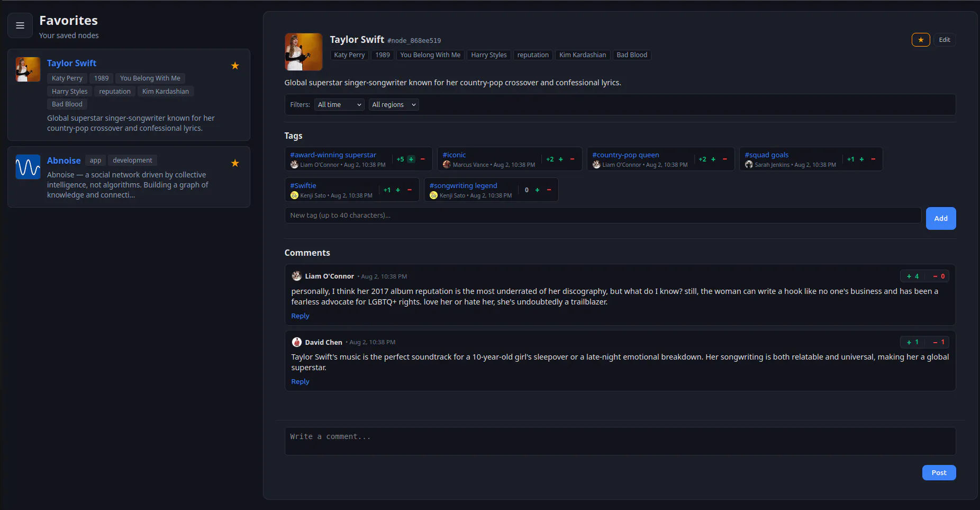This screenshot has width=980, height=510.
Task: Downvote Liam O'Connor's comment
Action: point(939,276)
